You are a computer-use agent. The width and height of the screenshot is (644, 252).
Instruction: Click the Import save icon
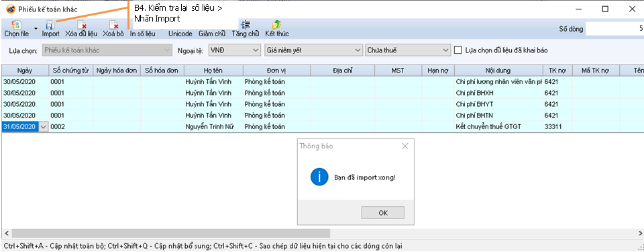50,25
